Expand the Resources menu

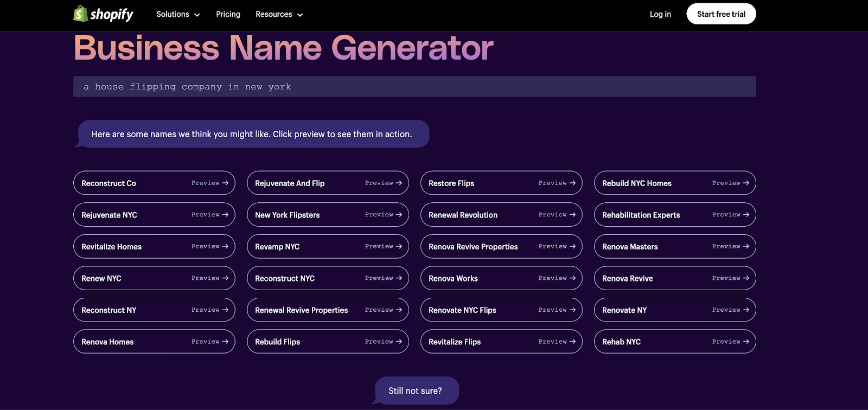pos(279,14)
